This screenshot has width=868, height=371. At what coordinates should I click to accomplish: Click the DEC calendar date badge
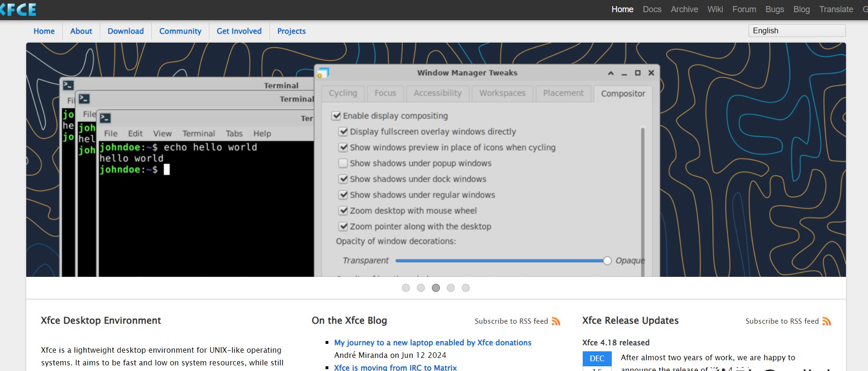(597, 358)
